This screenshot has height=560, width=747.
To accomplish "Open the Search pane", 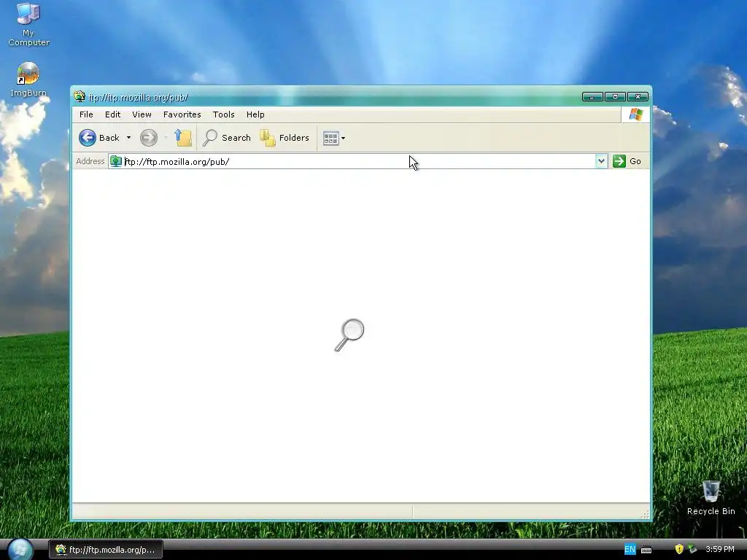I will [227, 138].
